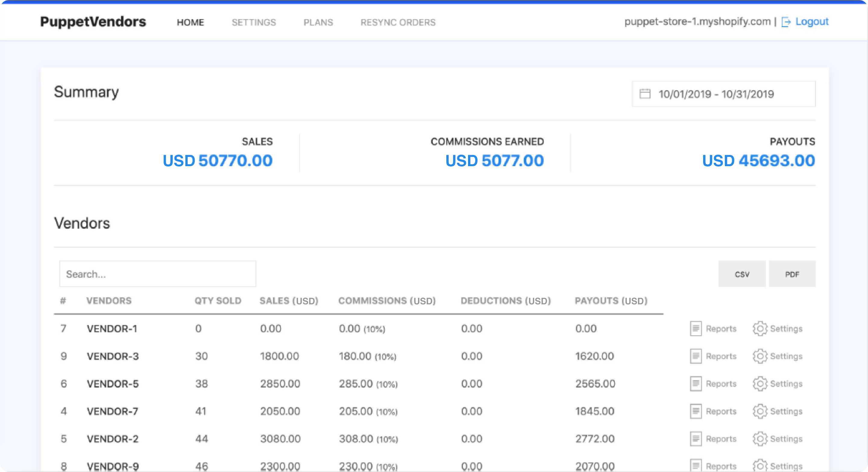Screen dimensions: 868x472
Task: Select RESYNC ORDERS in the top nav
Action: (x=398, y=23)
